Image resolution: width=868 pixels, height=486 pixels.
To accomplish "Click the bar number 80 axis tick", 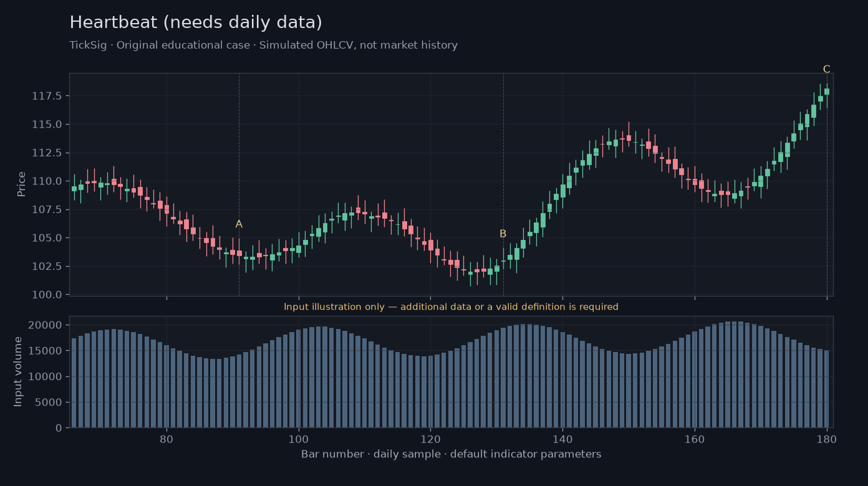I will [166, 438].
